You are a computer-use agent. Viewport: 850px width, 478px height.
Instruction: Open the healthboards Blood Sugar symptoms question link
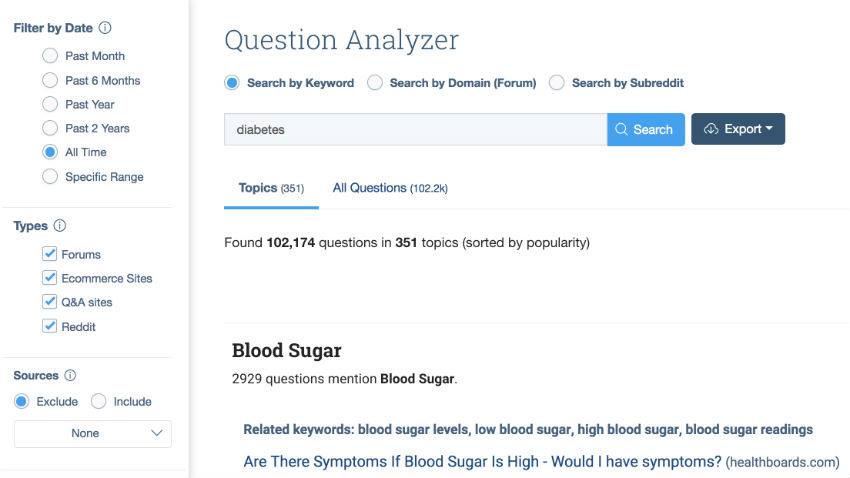point(482,462)
